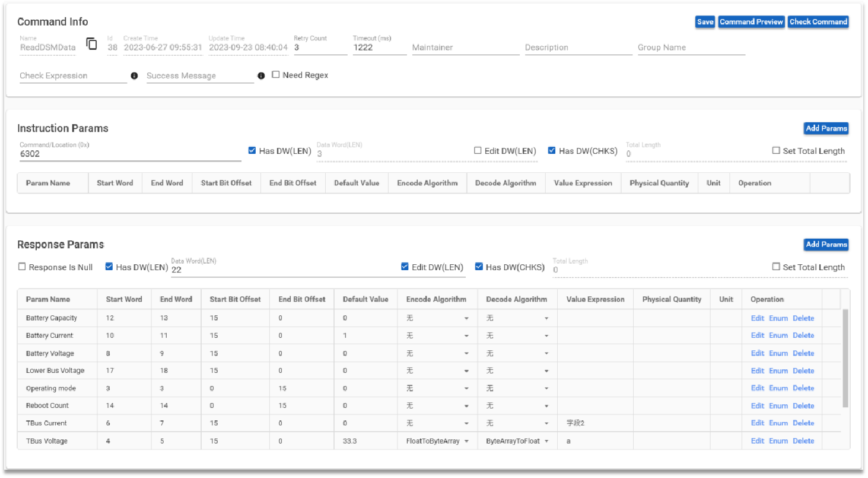The height and width of the screenshot is (478, 868).
Task: Open Encode Algorithm dropdown for Battery Capacity
Action: click(x=437, y=318)
